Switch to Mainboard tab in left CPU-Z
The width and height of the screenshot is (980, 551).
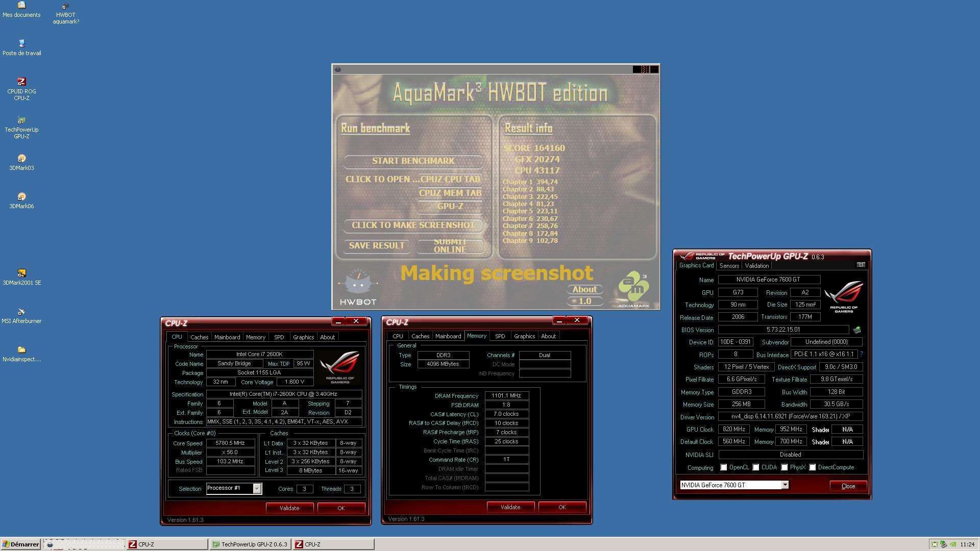pyautogui.click(x=227, y=337)
